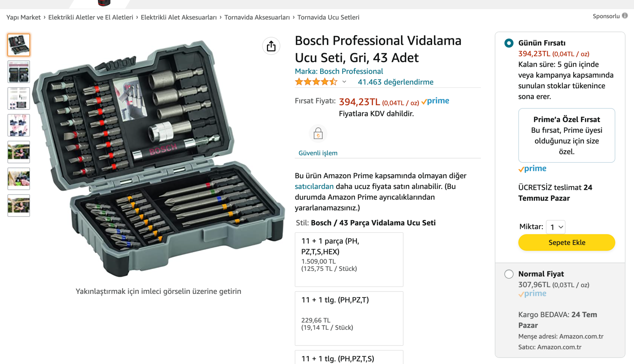
Task: Select the Günün Fırsatı radio option
Action: [x=509, y=43]
